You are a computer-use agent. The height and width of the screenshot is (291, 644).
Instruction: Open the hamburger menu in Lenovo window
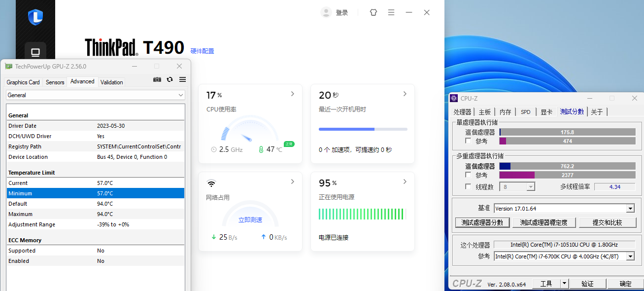tap(391, 12)
